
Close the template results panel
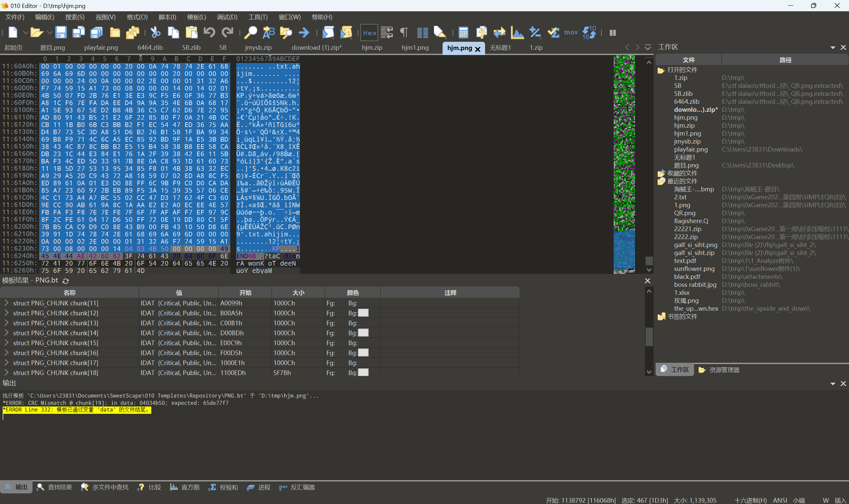(648, 281)
